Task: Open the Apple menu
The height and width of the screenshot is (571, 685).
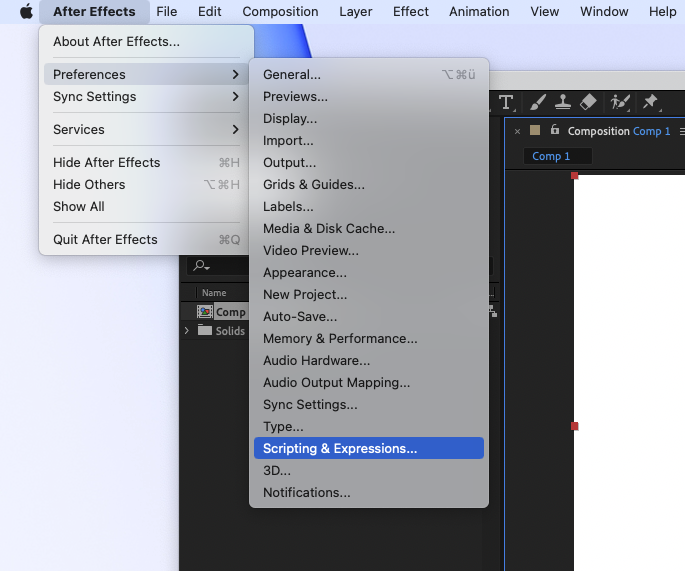Action: point(27,12)
